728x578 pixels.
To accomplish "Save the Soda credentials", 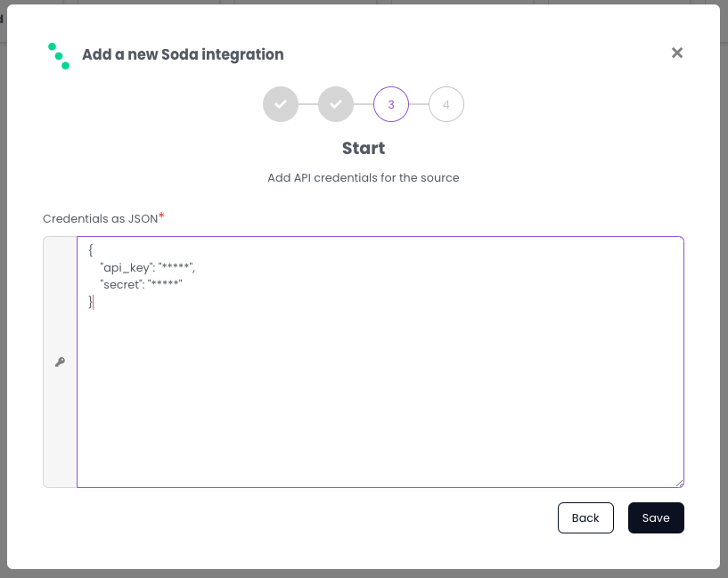I will coord(656,517).
